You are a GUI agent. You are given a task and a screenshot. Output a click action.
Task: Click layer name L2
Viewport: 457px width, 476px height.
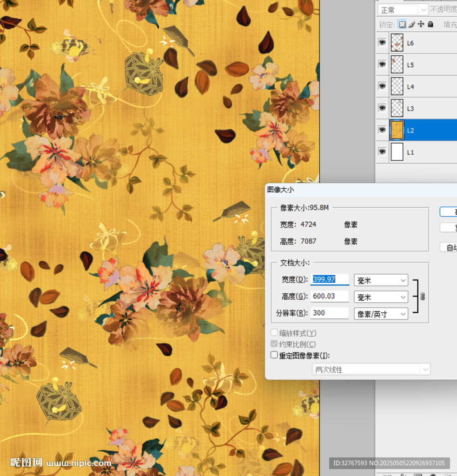410,131
